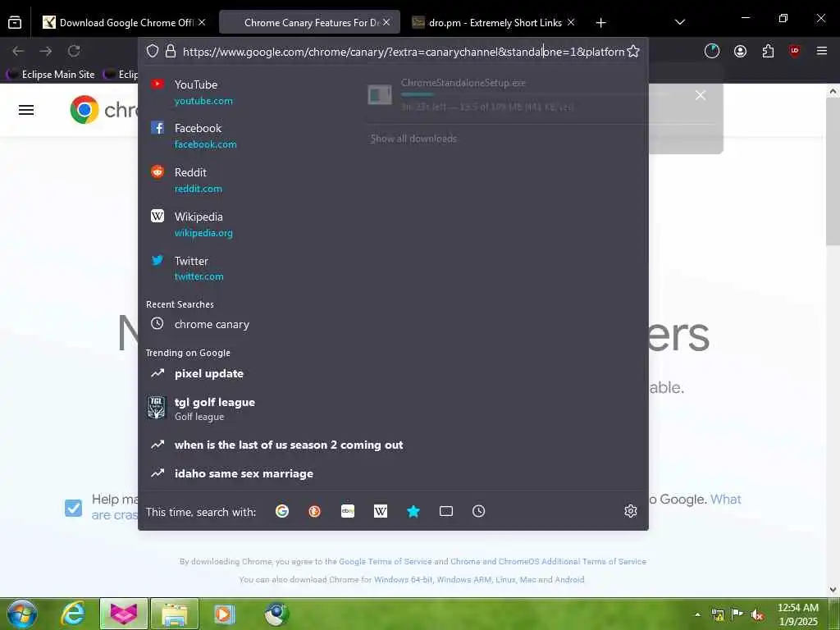Open the uBlock Origin extension icon
This screenshot has width=840, height=630.
pyautogui.click(x=794, y=52)
